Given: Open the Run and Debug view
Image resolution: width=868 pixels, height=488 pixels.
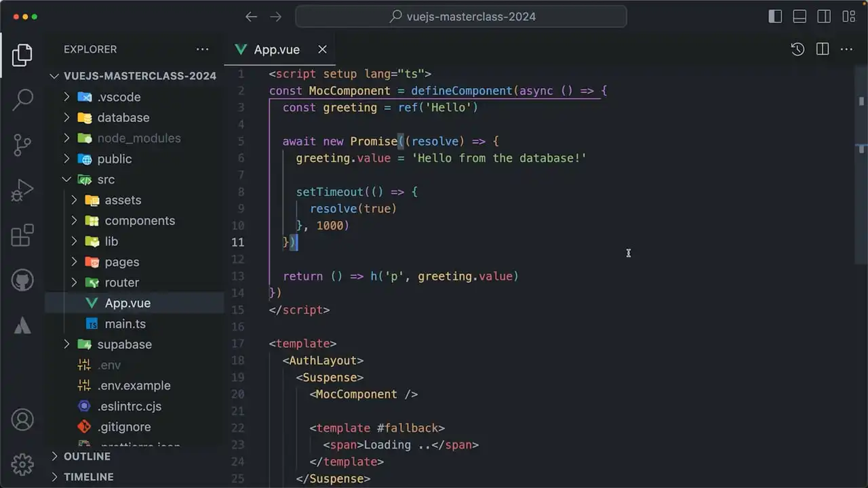Looking at the screenshot, I should (x=22, y=190).
